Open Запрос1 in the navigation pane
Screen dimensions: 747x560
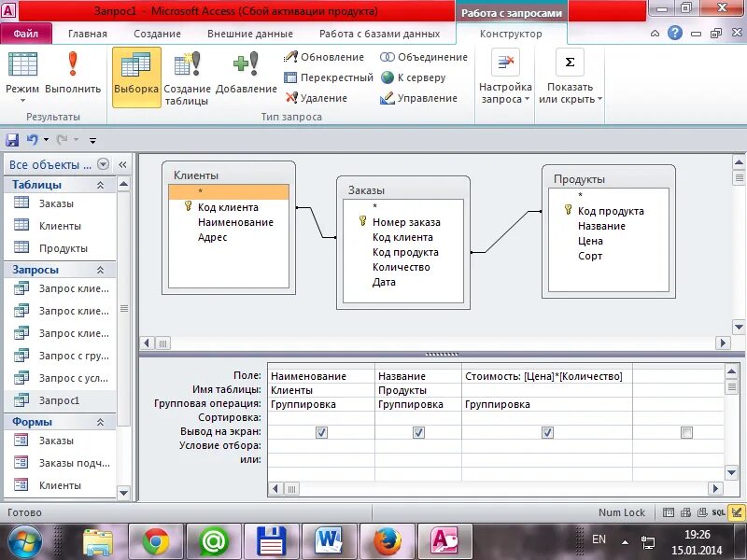[x=60, y=401]
